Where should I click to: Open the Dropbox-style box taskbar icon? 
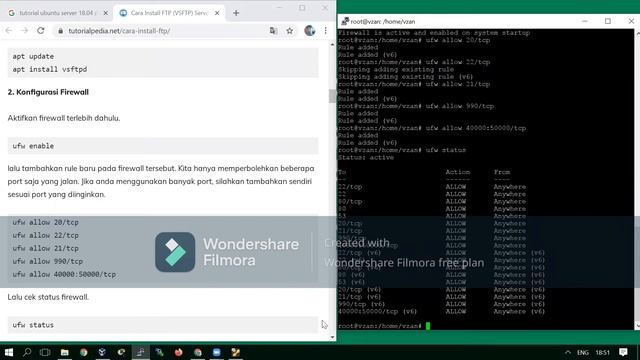tap(102, 352)
